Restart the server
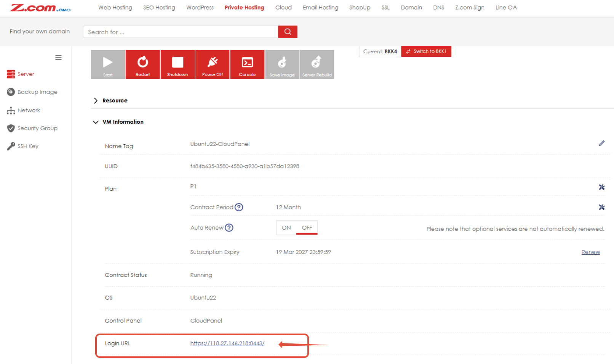Screen dimensions: 614x364 [x=143, y=64]
